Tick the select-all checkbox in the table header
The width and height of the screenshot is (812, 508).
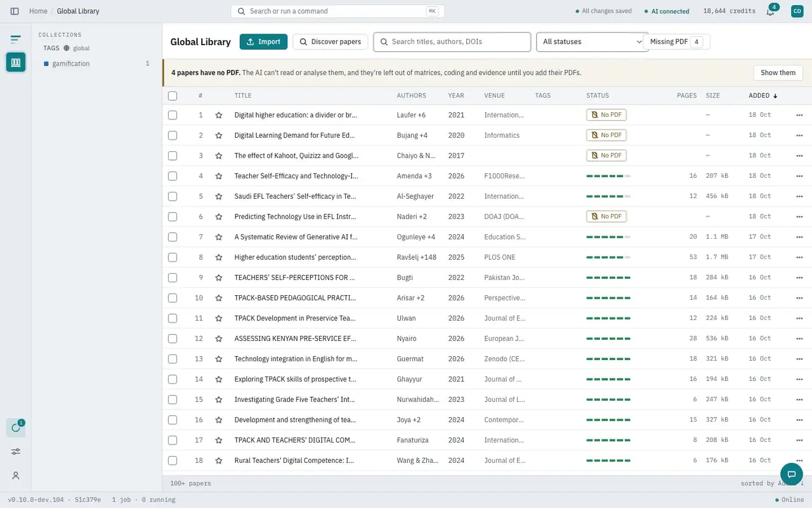click(173, 96)
